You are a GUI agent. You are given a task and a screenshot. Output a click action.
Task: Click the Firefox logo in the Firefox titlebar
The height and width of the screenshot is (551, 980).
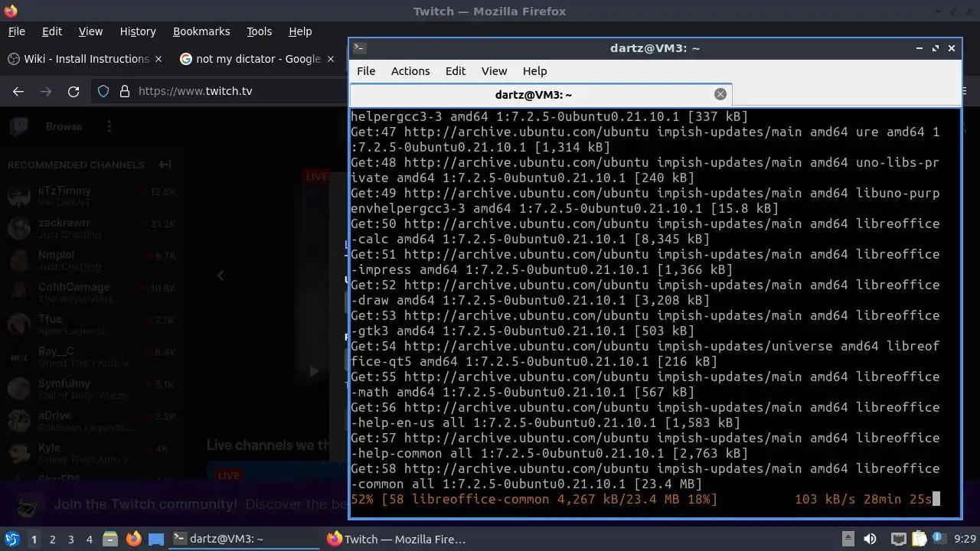[10, 11]
